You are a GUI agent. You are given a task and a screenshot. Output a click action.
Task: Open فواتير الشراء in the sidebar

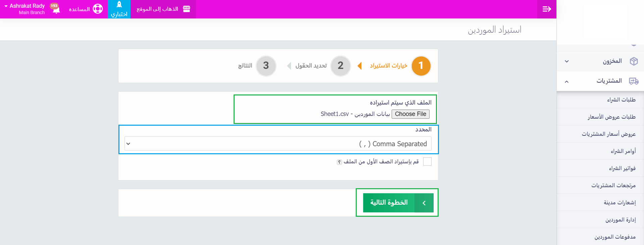622,168
